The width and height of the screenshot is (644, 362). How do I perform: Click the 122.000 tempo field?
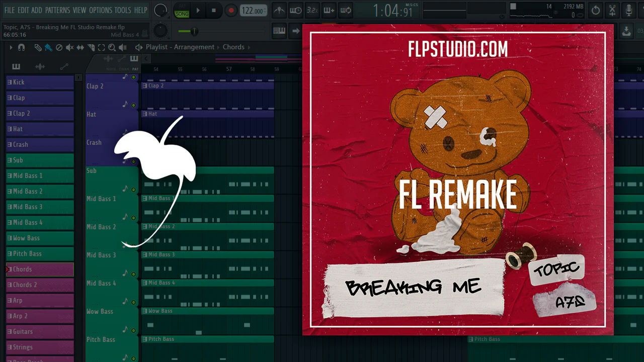click(253, 11)
